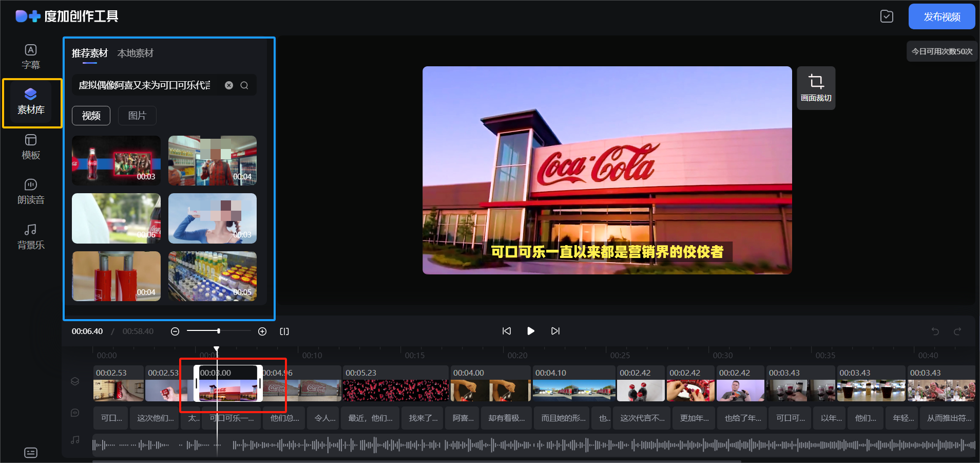Select the subtitle segment 这次代言不...
Viewport: 980px width, 463px height.
click(642, 418)
